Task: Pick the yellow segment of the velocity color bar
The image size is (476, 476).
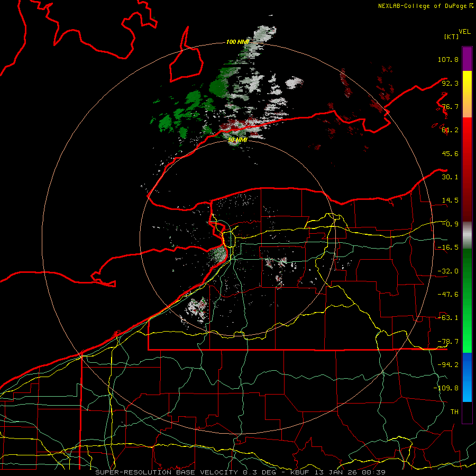Action: [x=467, y=84]
